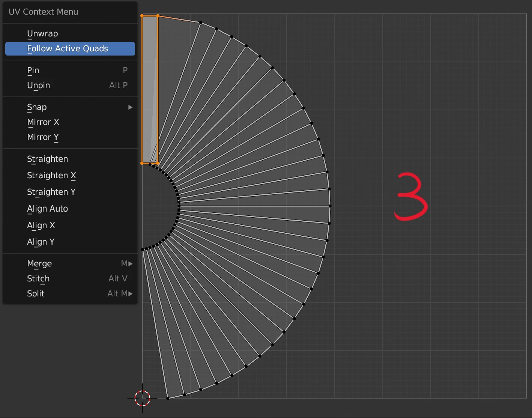
Task: Choose Align X option
Action: point(41,226)
